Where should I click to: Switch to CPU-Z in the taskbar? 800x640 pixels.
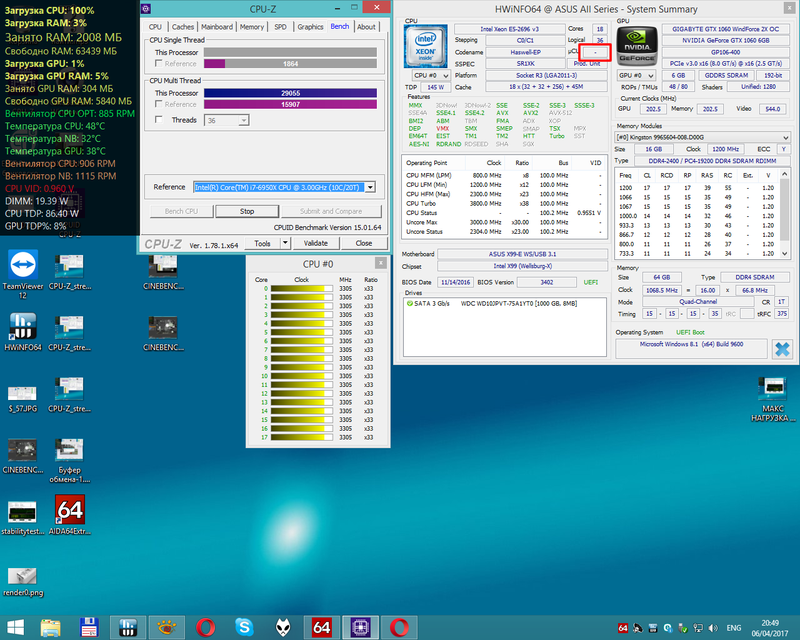click(x=360, y=628)
